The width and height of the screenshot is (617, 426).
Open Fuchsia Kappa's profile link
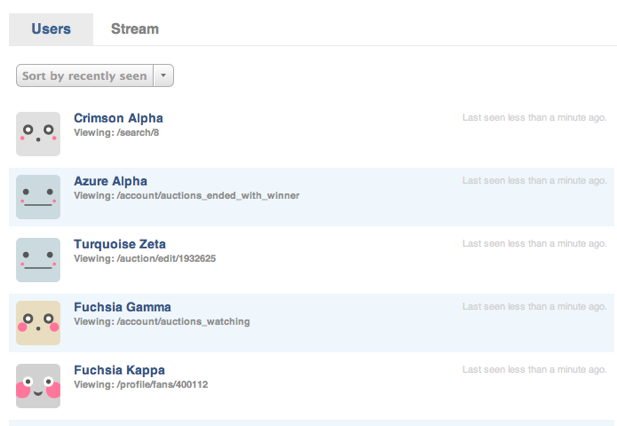pos(119,370)
